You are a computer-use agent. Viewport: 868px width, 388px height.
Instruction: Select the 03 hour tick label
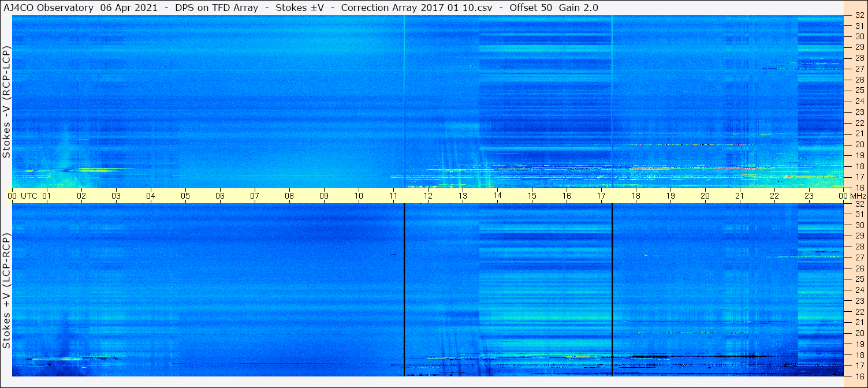(116, 196)
